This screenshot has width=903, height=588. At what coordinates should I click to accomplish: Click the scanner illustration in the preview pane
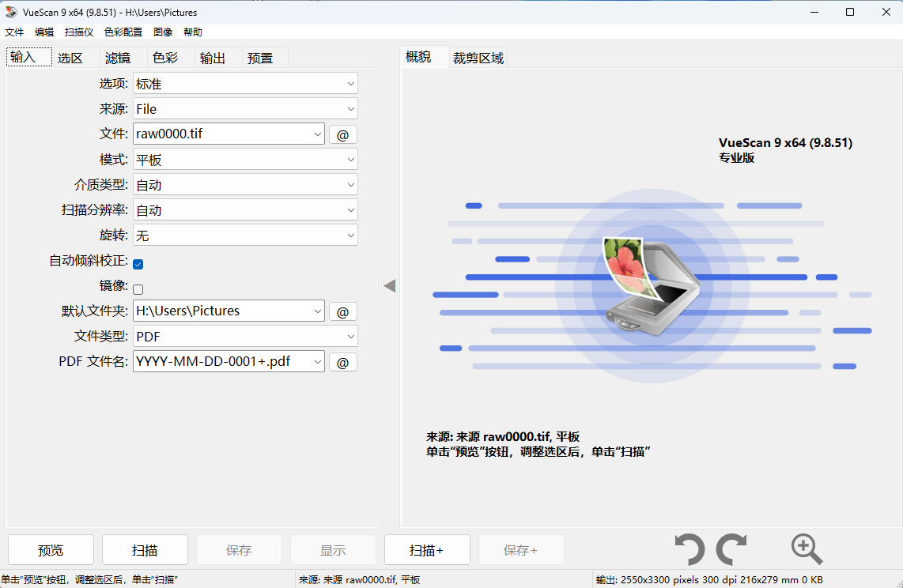[652, 286]
